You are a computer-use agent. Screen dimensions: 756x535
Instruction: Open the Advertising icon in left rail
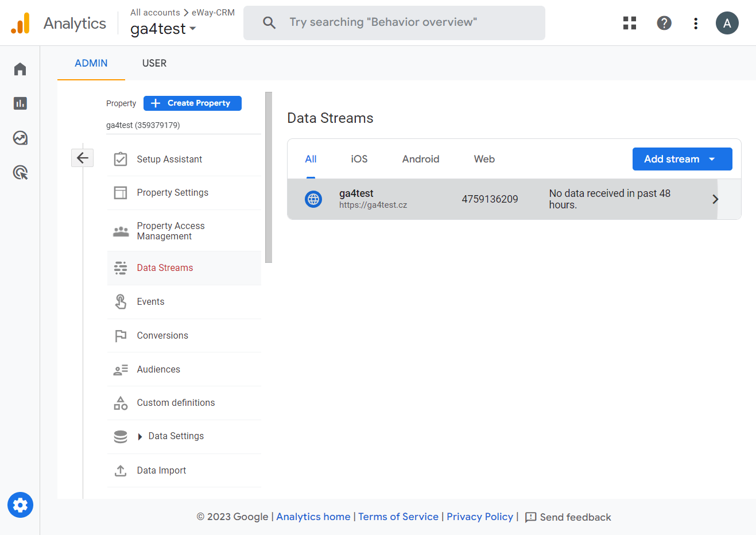(x=20, y=172)
